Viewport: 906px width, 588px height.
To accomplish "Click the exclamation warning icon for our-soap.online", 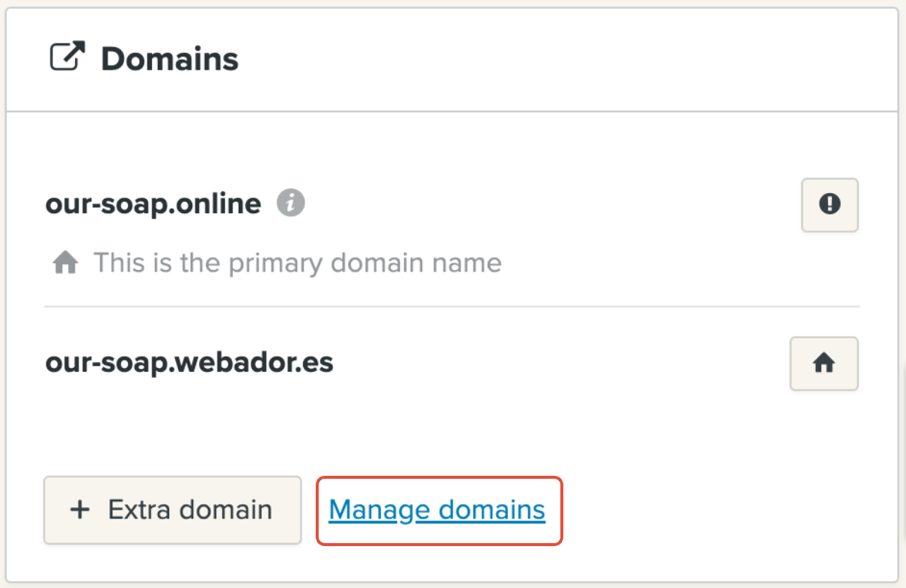I will tap(830, 204).
